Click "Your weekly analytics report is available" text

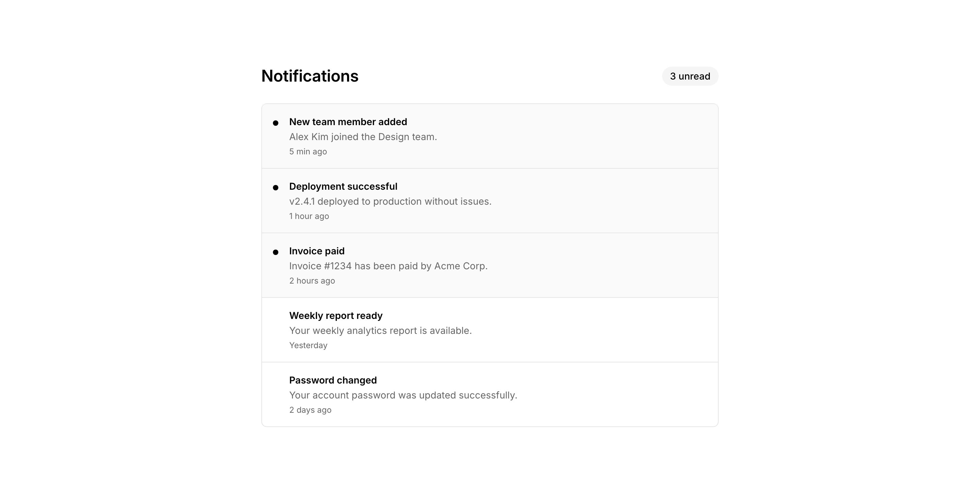380,331
